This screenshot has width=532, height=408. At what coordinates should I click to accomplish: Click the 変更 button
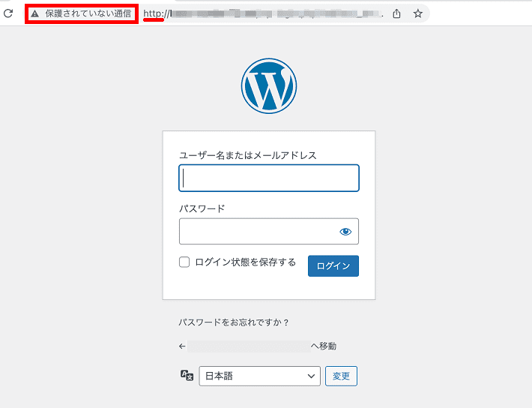coord(341,376)
